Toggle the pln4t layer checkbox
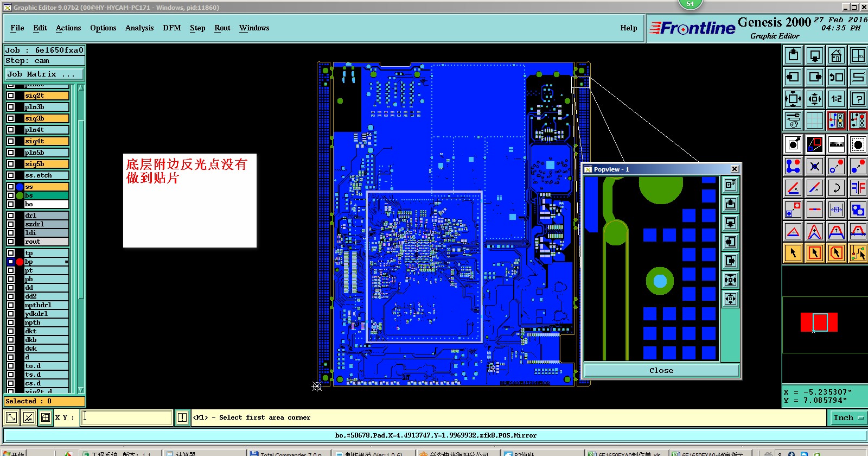The width and height of the screenshot is (868, 456). click(x=11, y=130)
